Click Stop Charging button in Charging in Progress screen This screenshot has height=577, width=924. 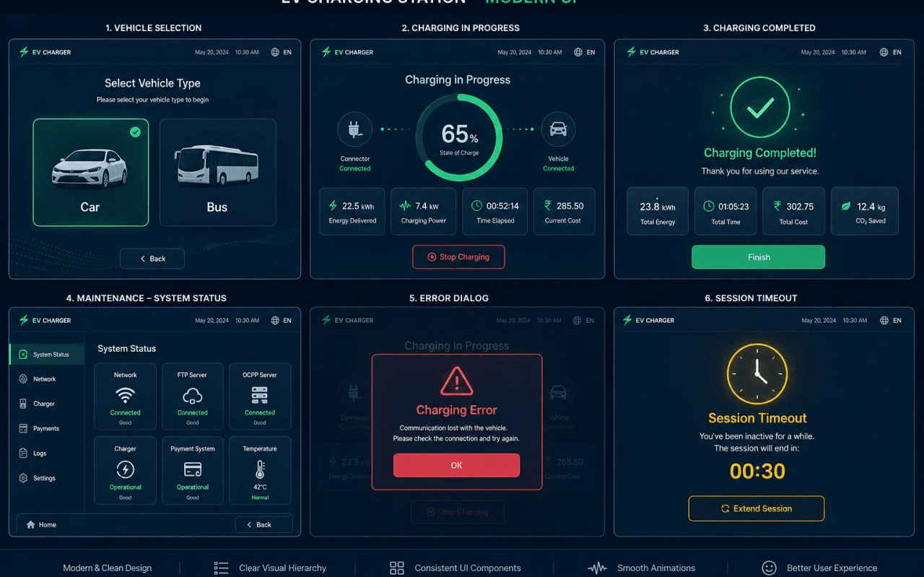[458, 256]
